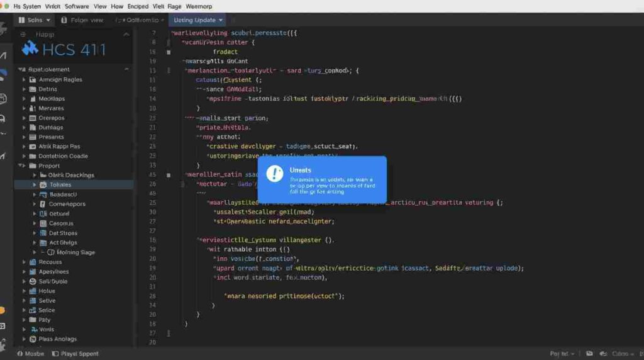Click the Tollales folder icon
Image resolution: width=644 pixels, height=360 pixels.
[43, 185]
